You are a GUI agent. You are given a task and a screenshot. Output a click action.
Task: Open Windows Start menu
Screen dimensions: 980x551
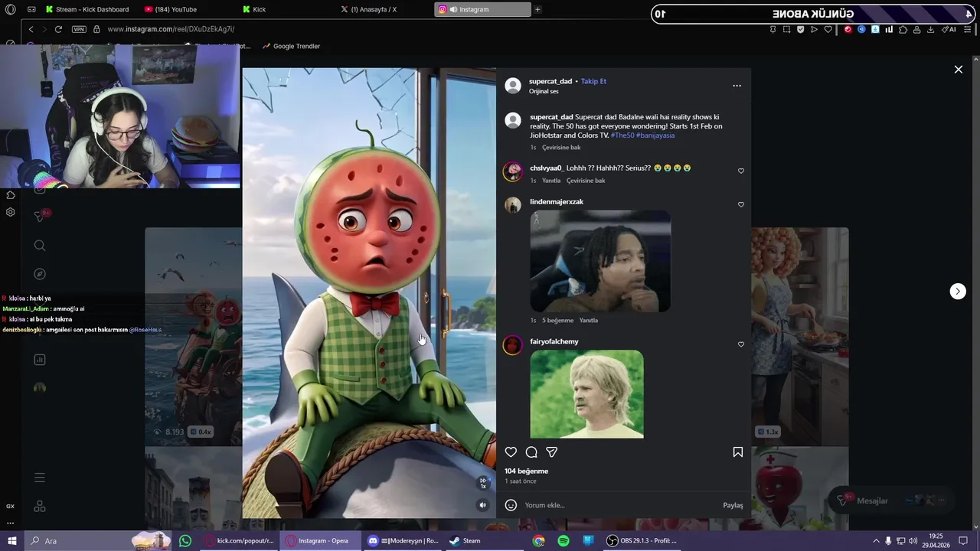11,541
